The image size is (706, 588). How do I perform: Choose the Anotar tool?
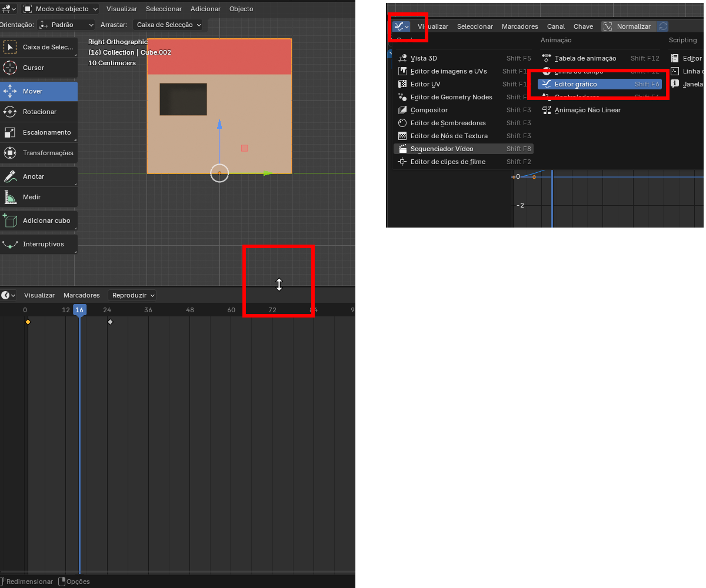point(39,176)
